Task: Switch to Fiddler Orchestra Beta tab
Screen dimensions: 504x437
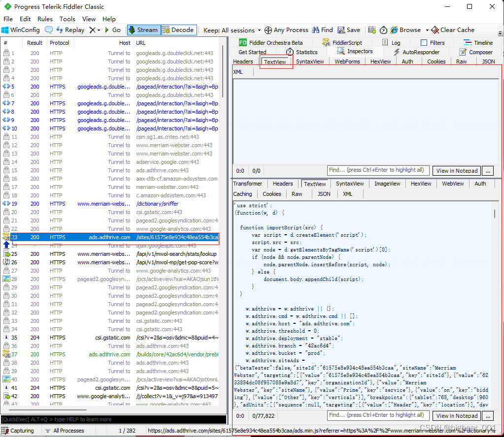Action: coord(271,43)
